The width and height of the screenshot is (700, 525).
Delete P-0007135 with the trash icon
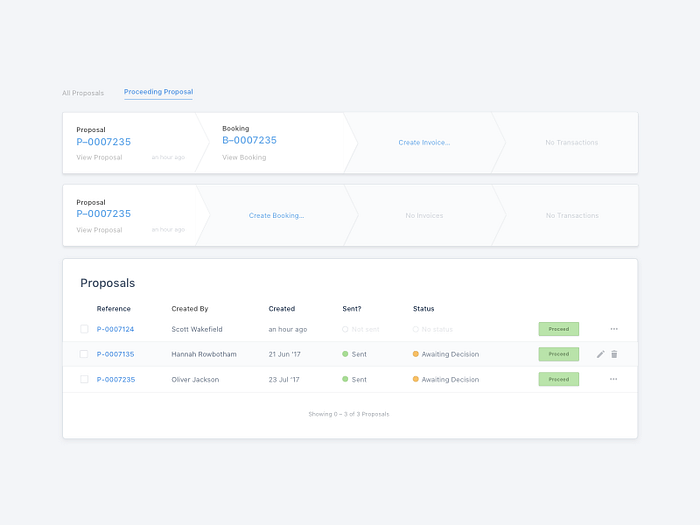(614, 354)
